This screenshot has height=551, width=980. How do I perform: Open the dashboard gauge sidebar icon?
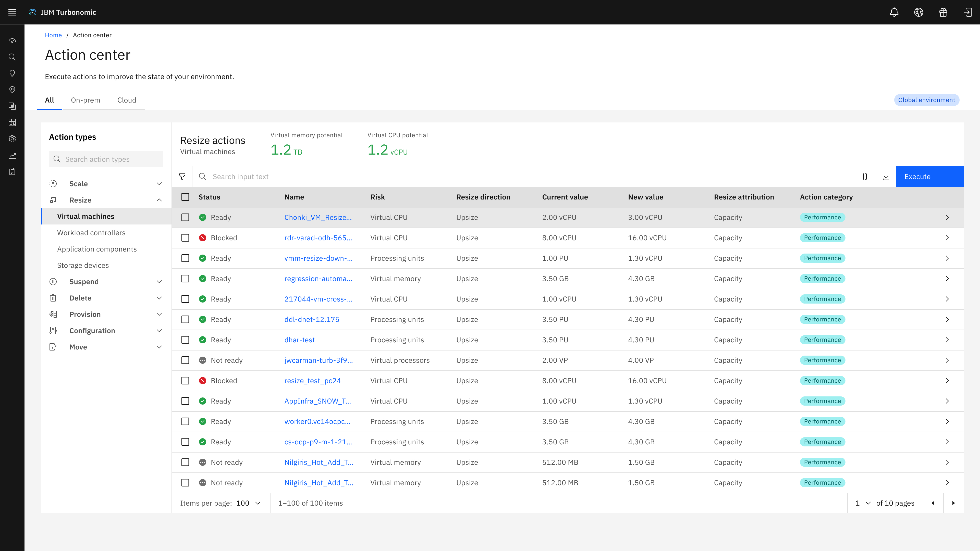(x=12, y=41)
